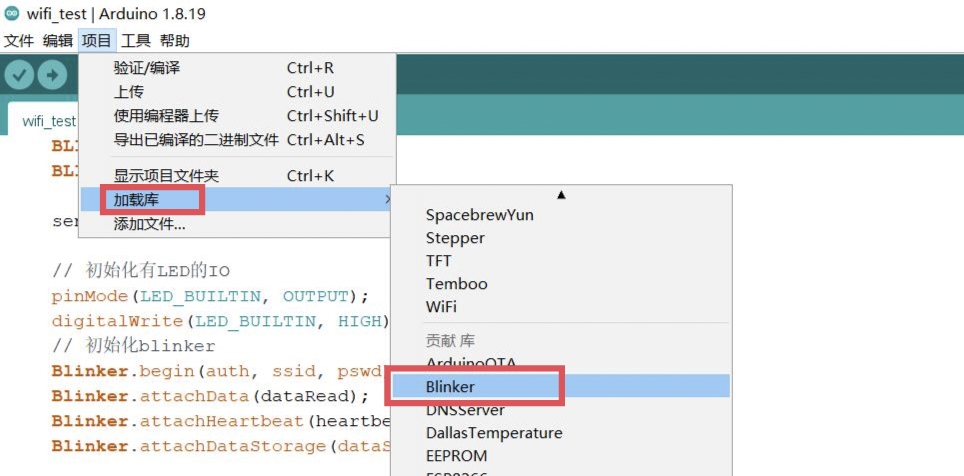Expand the 加载库 submenu arrow
The height and width of the screenshot is (476, 964).
tap(387, 200)
